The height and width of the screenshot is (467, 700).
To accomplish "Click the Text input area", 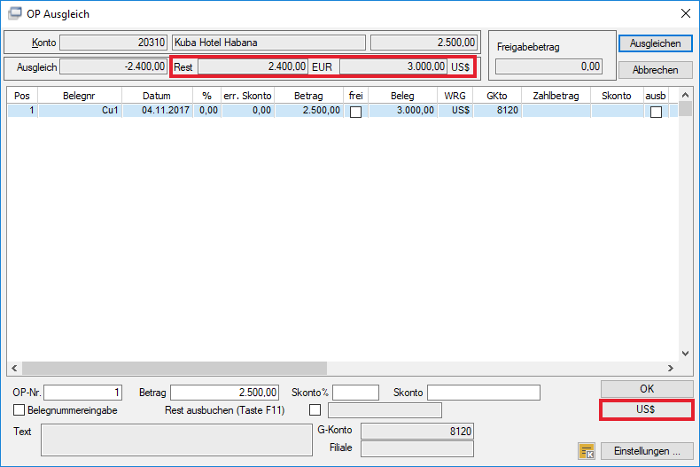I will click(x=177, y=440).
